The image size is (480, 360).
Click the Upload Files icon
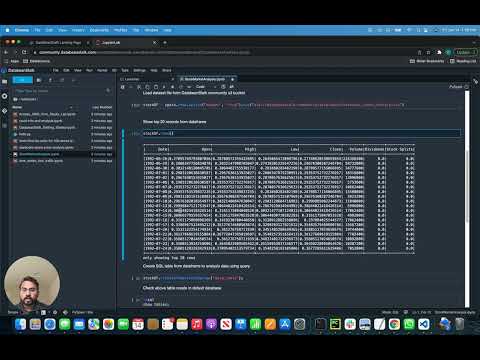click(x=50, y=80)
